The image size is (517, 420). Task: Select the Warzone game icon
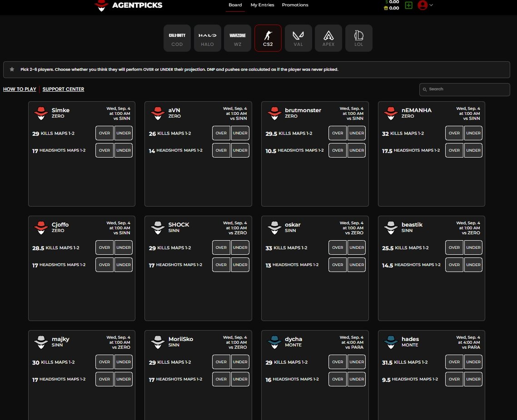tap(238, 38)
